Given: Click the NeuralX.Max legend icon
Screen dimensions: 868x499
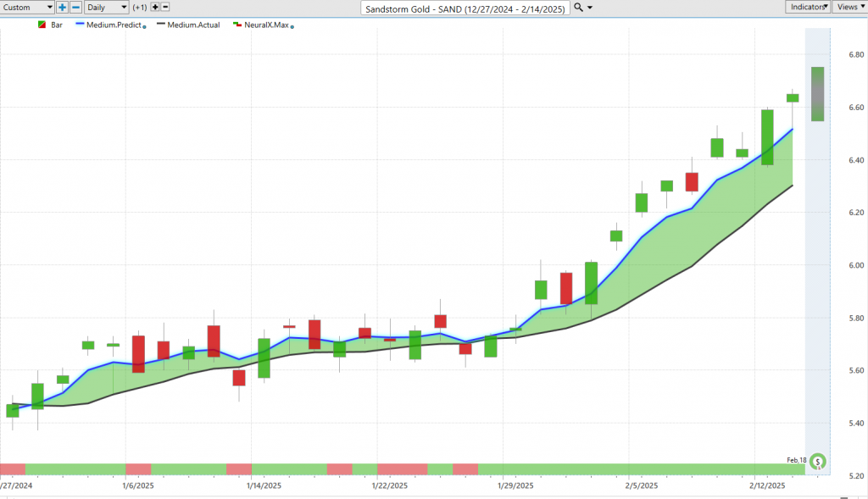Looking at the screenshot, I should 237,25.
